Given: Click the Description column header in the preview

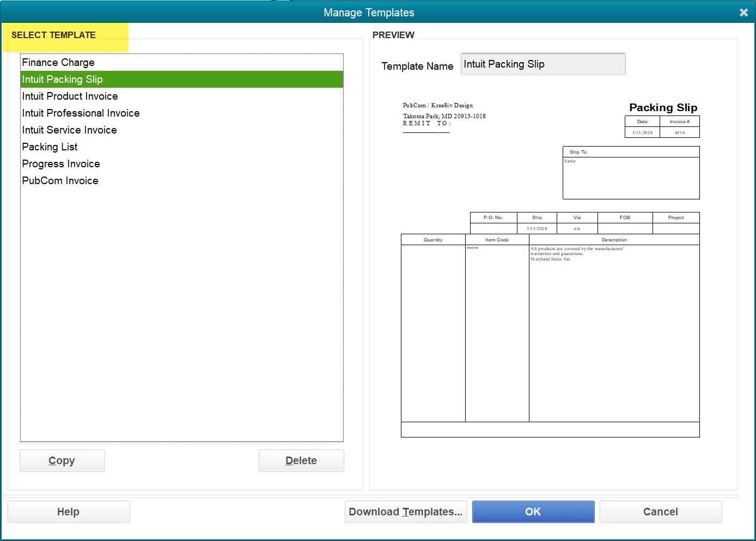Looking at the screenshot, I should pyautogui.click(x=614, y=240).
